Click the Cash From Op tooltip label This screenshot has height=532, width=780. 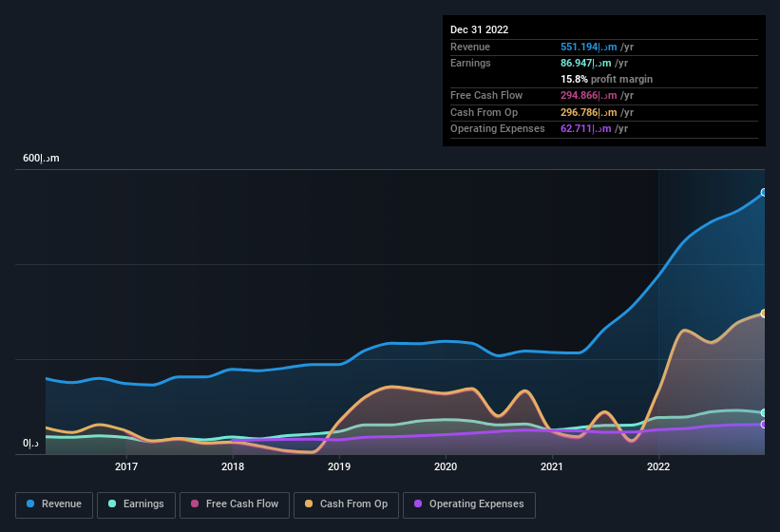pyautogui.click(x=484, y=112)
